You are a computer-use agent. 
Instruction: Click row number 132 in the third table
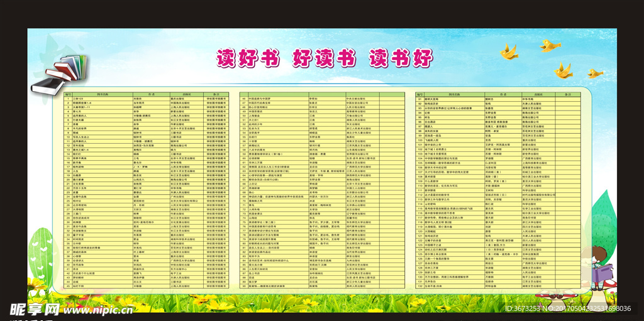[419, 286]
